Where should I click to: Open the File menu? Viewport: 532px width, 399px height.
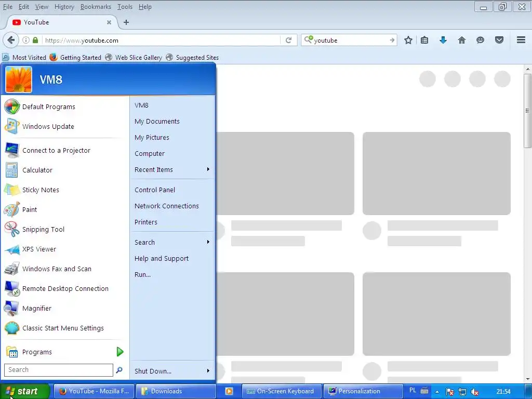(x=7, y=7)
